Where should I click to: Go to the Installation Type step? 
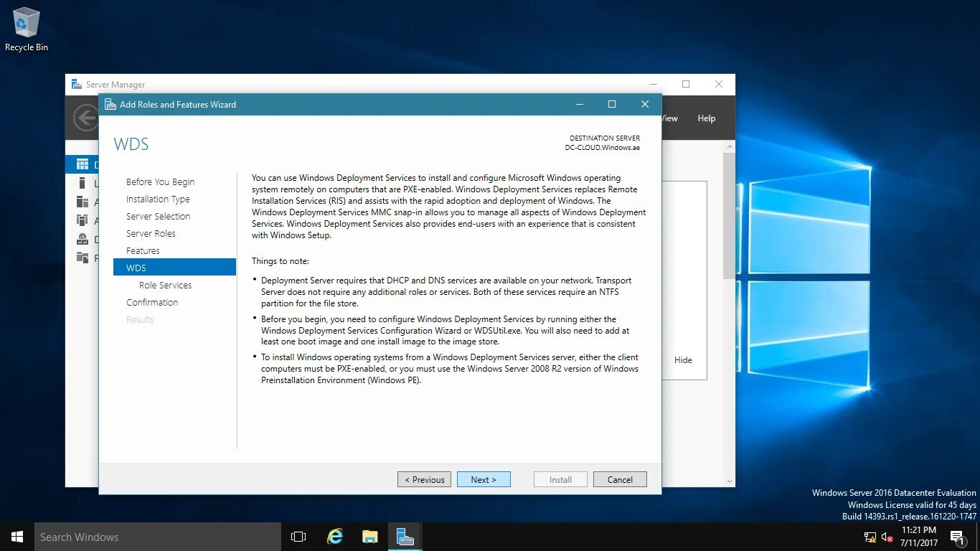(158, 199)
